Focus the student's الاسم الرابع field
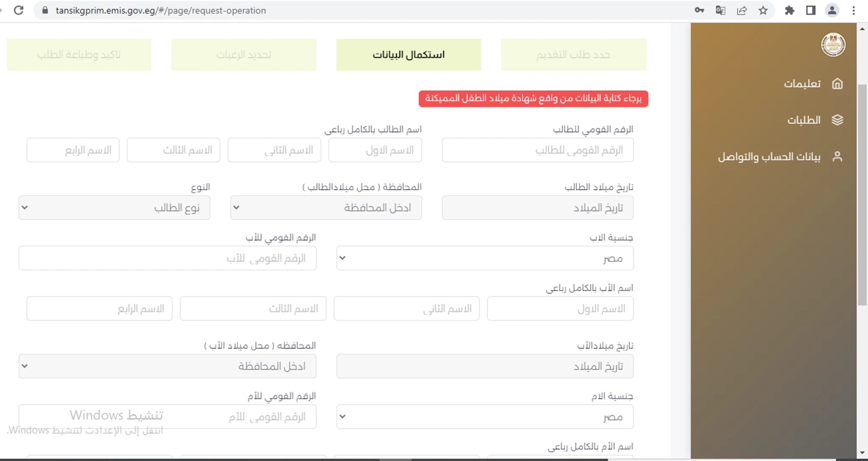This screenshot has height=461, width=868. (73, 150)
